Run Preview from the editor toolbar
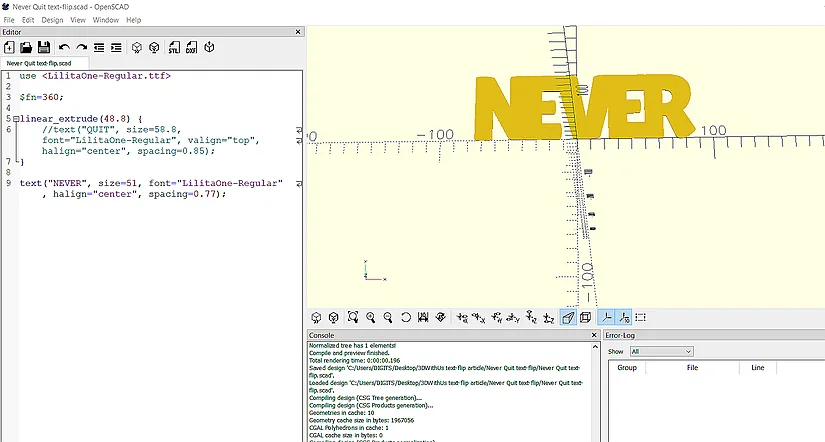The image size is (825, 442). point(137,47)
